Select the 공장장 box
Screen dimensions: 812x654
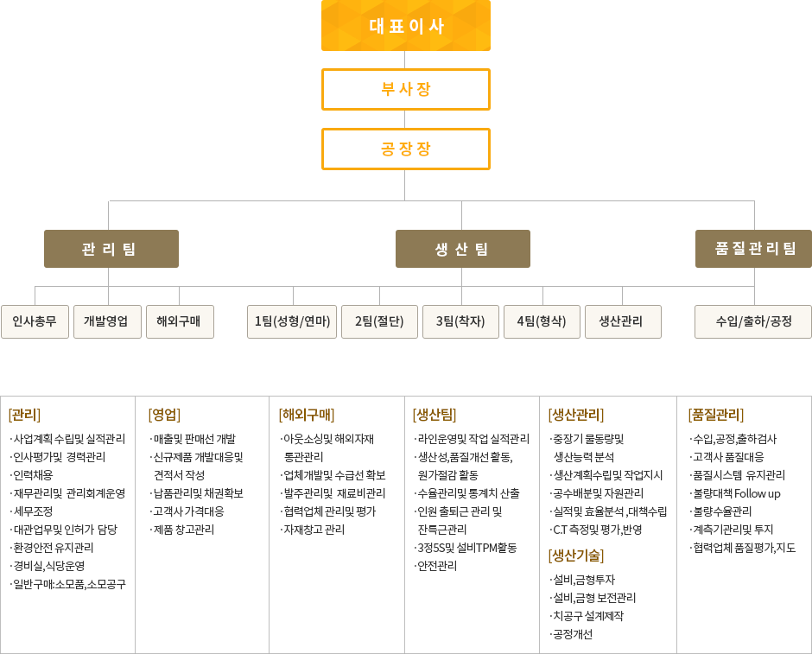click(x=406, y=149)
